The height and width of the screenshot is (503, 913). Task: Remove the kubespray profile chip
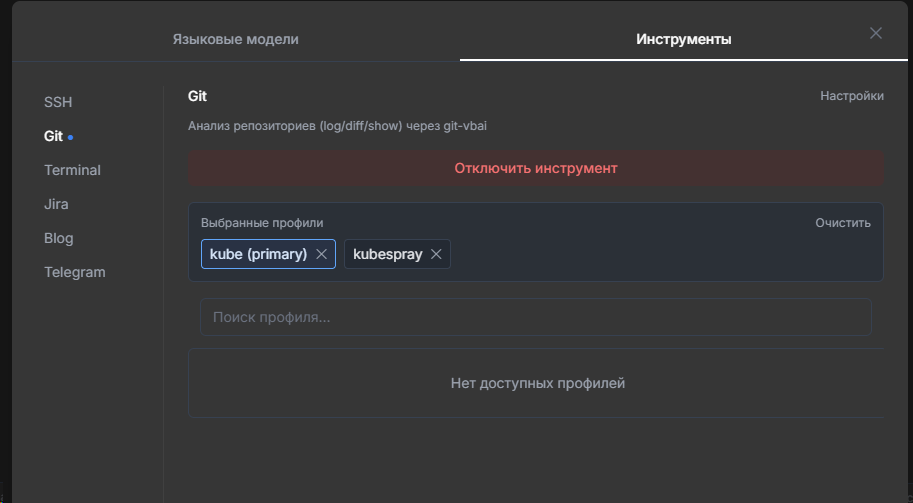coord(436,254)
